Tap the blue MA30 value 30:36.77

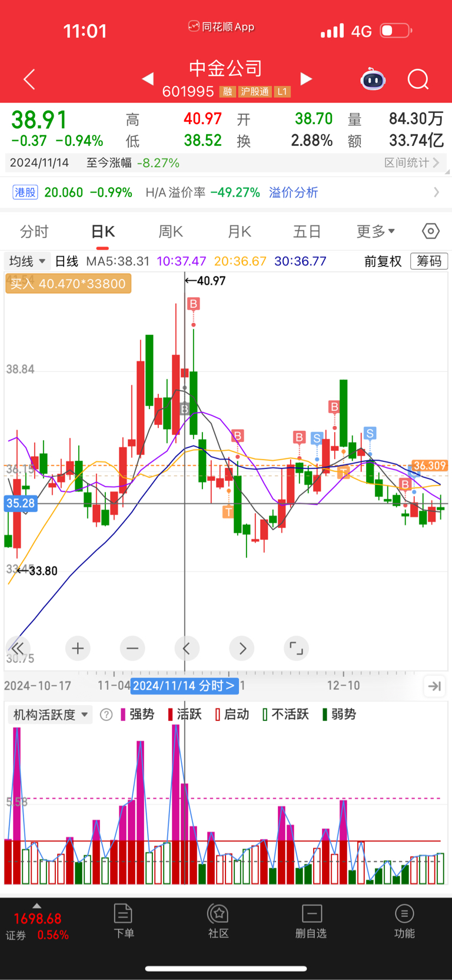pyautogui.click(x=300, y=261)
